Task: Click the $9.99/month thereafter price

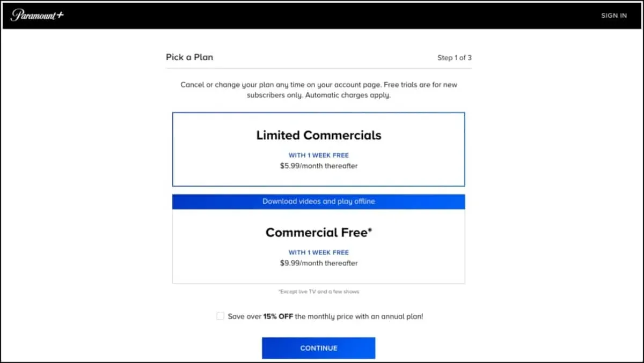Action: tap(318, 263)
